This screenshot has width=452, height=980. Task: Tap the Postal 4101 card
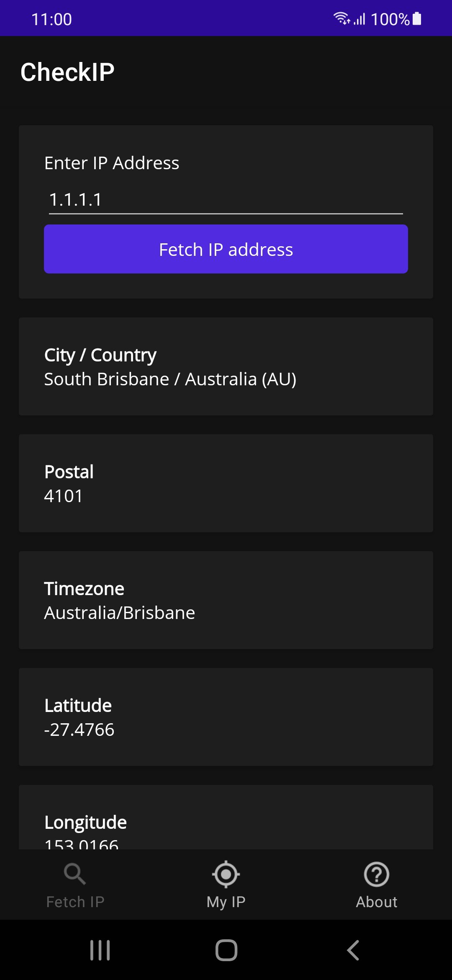(x=226, y=483)
